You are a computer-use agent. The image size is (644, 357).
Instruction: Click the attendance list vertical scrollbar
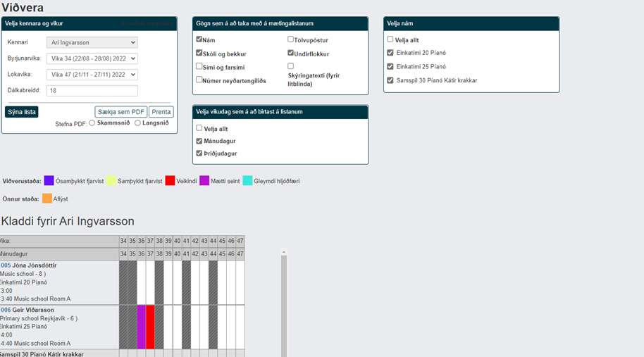point(284,302)
